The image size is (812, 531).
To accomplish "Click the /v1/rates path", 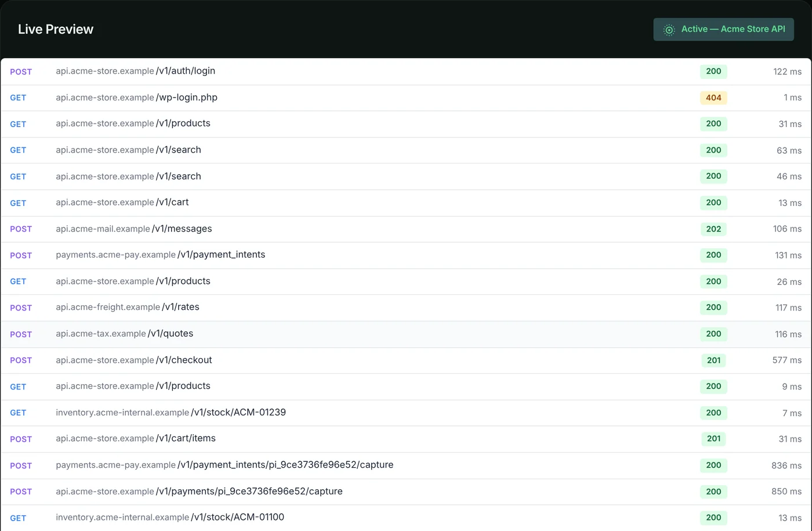I will (x=180, y=307).
